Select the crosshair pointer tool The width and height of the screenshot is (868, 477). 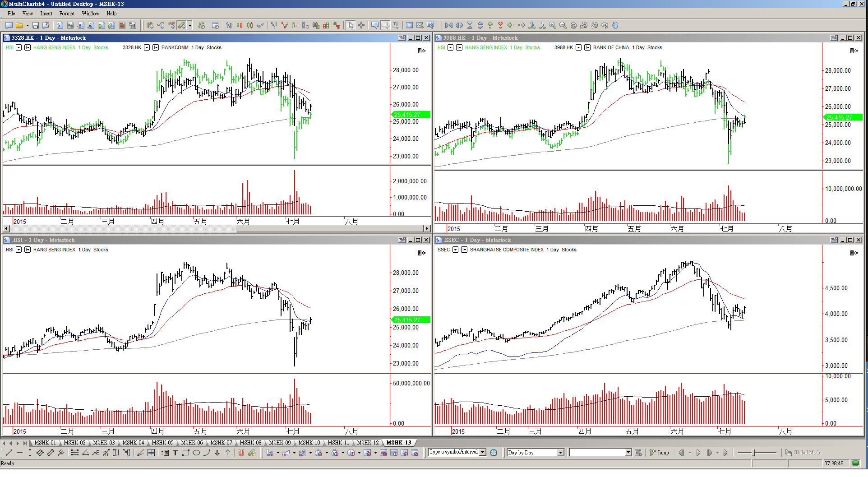(361, 25)
